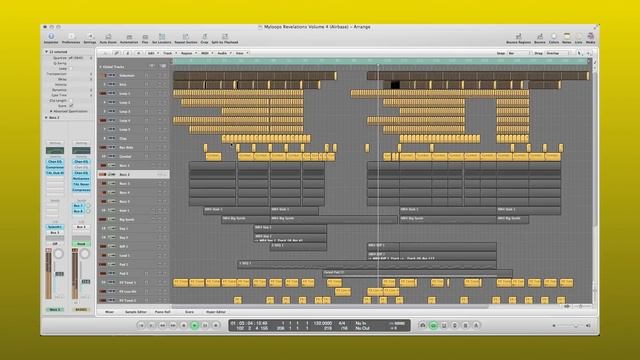Click the Record button in transport
The width and height of the screenshot is (640, 360).
(216, 325)
